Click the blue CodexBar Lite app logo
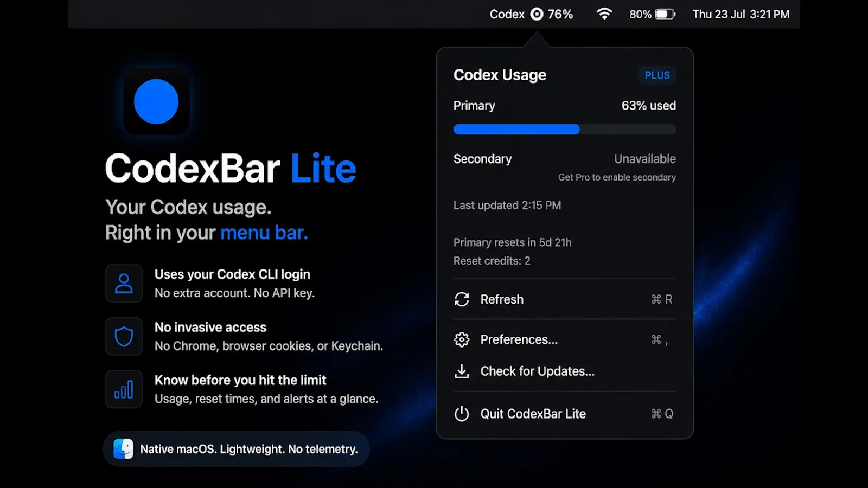This screenshot has height=488, width=868. click(x=156, y=101)
